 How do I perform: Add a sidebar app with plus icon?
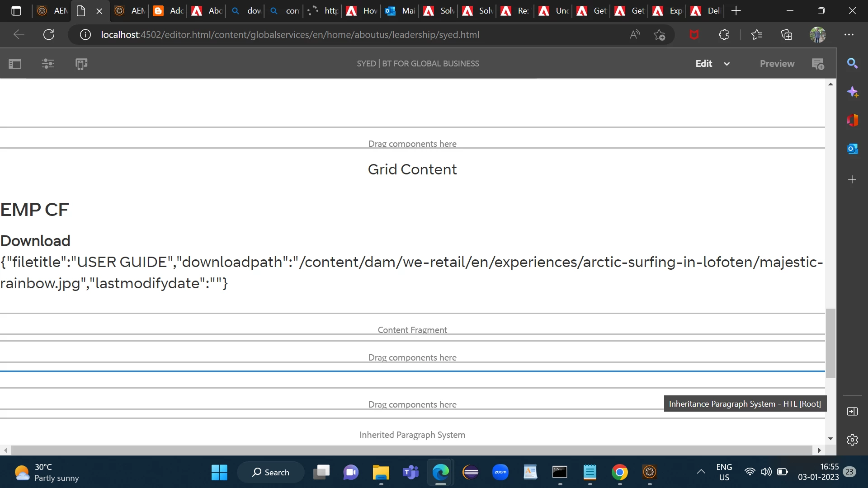tap(852, 179)
